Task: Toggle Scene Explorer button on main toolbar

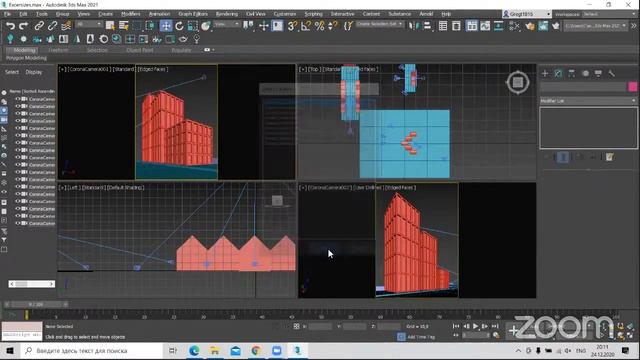Action: click(443, 26)
